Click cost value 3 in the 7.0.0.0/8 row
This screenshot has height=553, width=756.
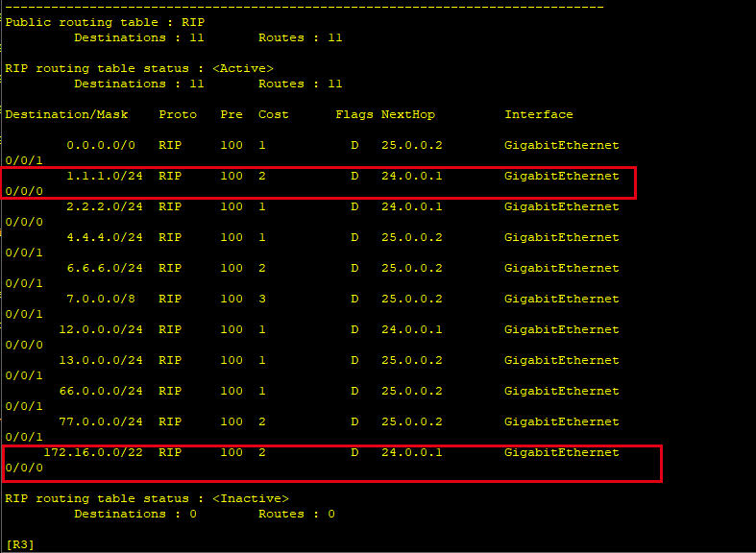point(262,300)
